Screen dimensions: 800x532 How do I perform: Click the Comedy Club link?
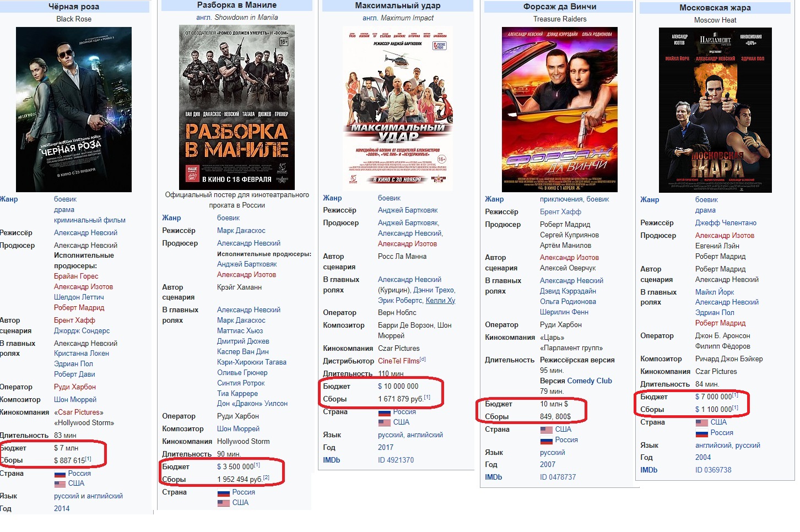(590, 381)
